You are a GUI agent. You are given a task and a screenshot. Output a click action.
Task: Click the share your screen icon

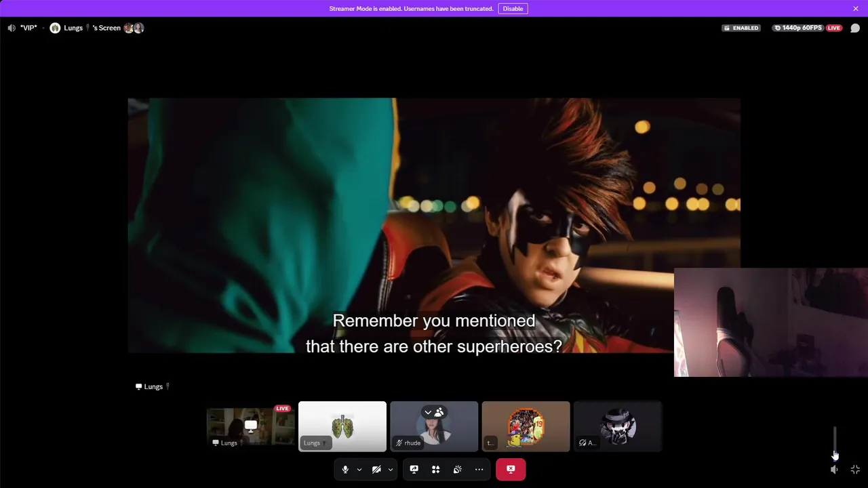tap(414, 469)
